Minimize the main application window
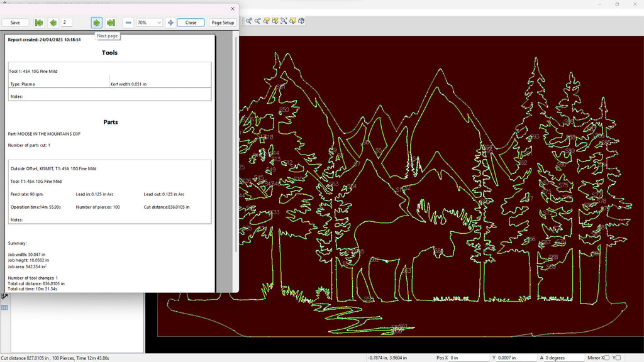The height and width of the screenshot is (362, 644). (599, 4)
